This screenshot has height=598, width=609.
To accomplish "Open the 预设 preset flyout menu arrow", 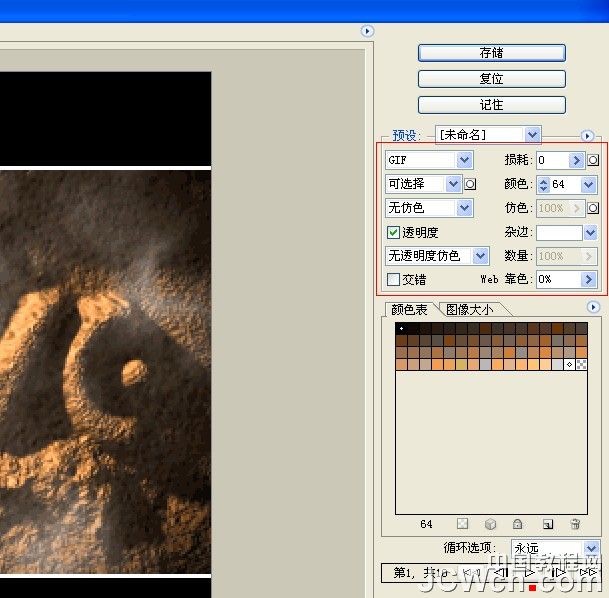I will click(587, 135).
